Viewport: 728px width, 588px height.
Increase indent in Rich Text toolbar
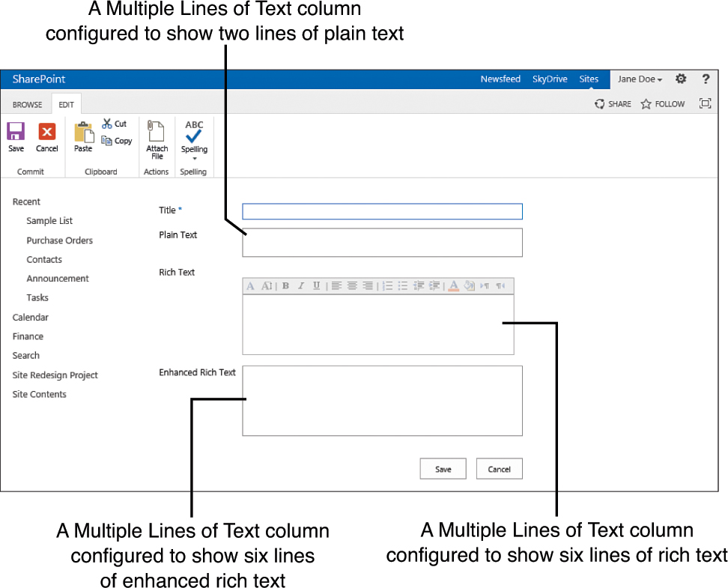[x=434, y=285]
